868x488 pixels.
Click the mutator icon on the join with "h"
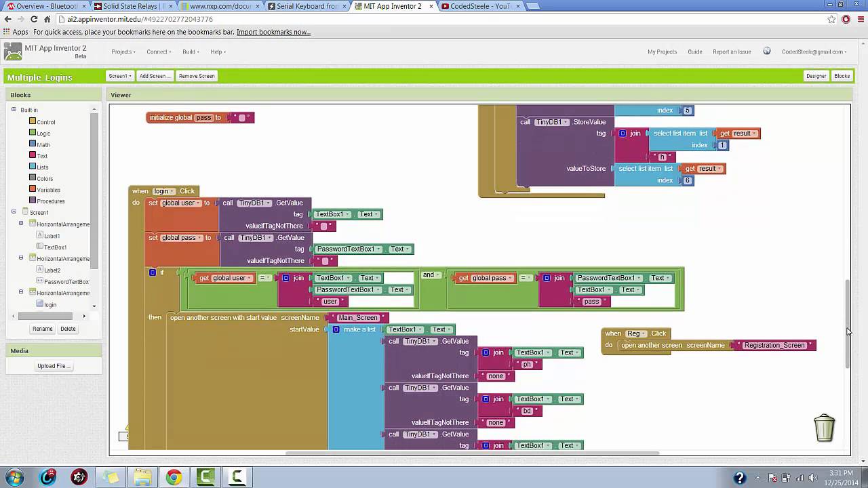click(623, 134)
